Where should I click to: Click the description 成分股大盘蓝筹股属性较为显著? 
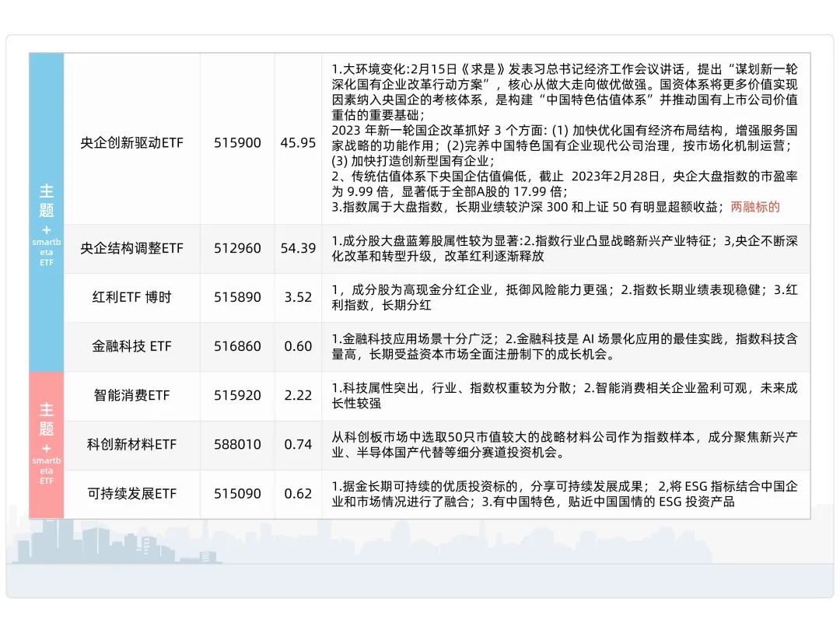pos(565,249)
